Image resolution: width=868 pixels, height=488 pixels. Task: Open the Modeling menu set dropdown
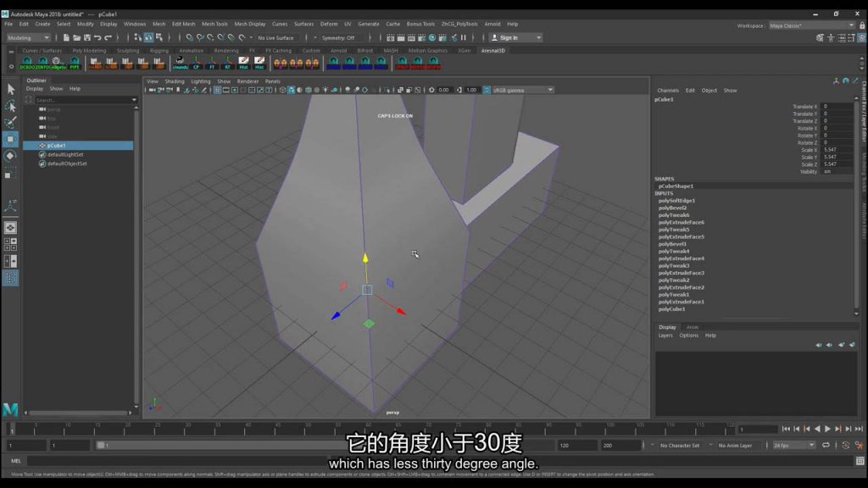28,37
